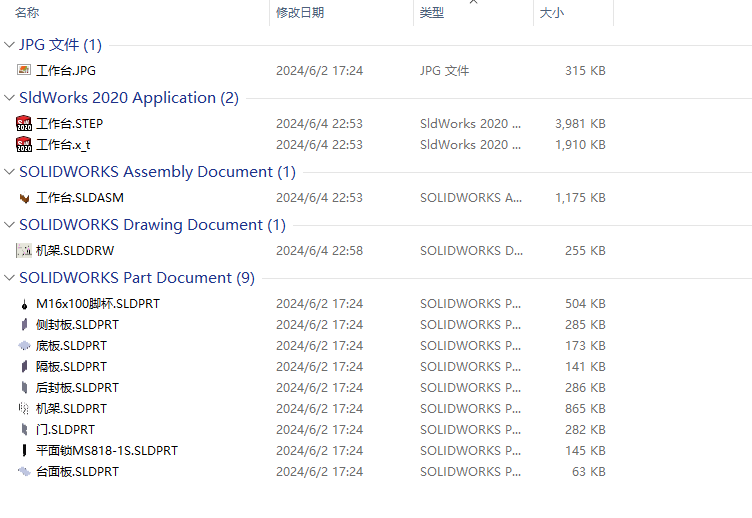752x518 pixels.
Task: Select the SldWorks icon of 工作台.STEP
Action: 24,123
